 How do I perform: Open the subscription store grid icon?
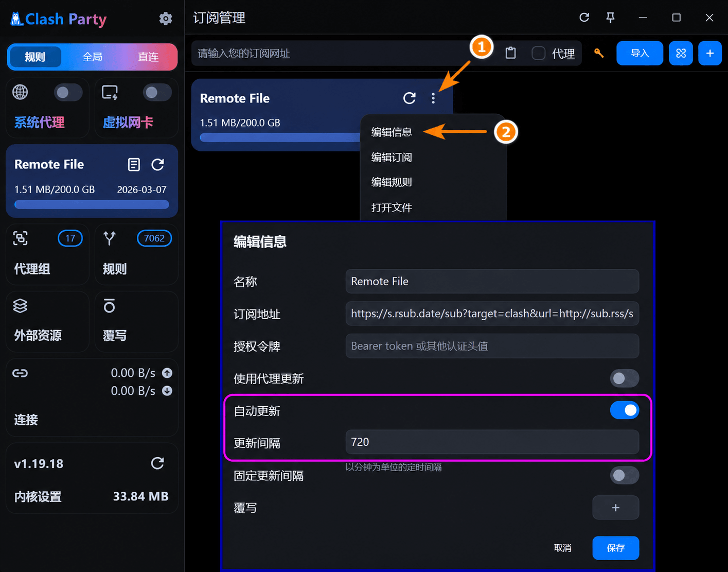pyautogui.click(x=681, y=53)
